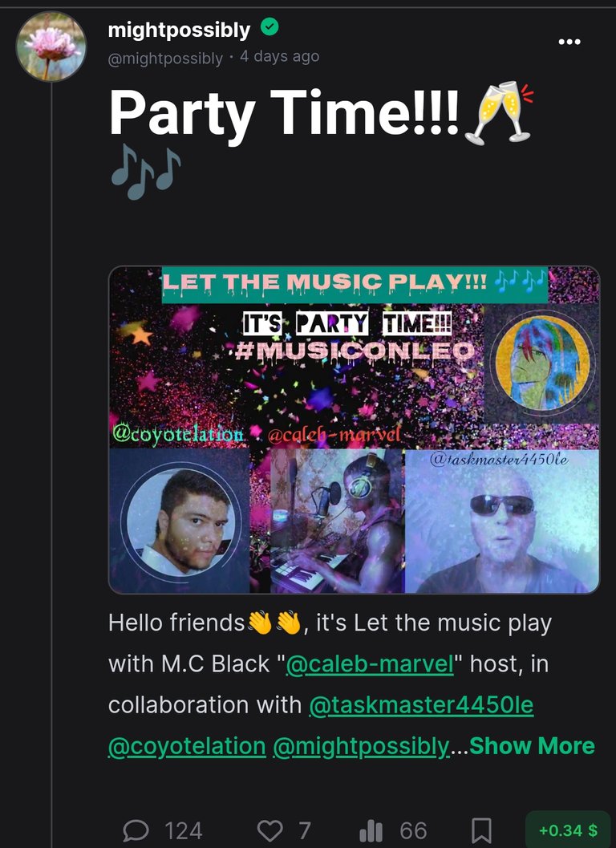This screenshot has width=616, height=848.
Task: Bookmark this post
Action: (x=481, y=830)
